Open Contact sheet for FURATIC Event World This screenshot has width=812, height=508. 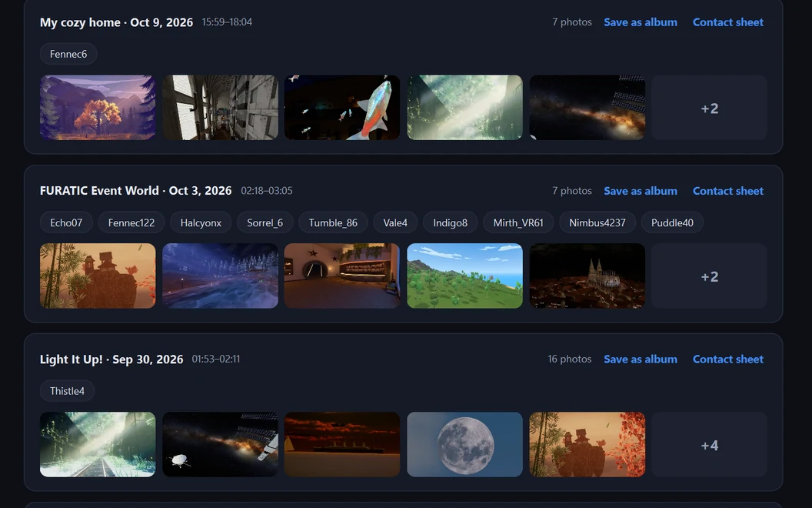pyautogui.click(x=727, y=191)
